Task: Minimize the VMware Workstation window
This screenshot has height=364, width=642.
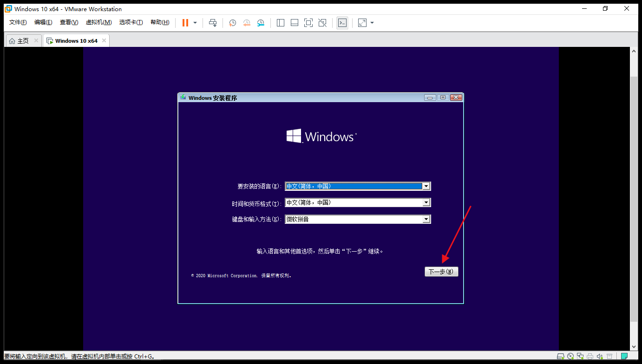Action: click(584, 8)
